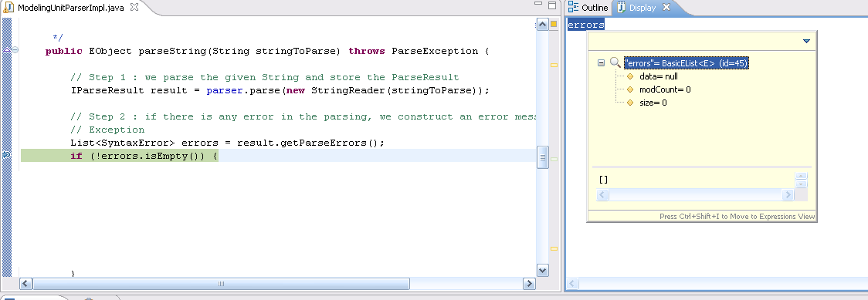Image resolution: width=868 pixels, height=300 pixels.
Task: Open the inspect popup view menu arrow
Action: click(x=806, y=41)
